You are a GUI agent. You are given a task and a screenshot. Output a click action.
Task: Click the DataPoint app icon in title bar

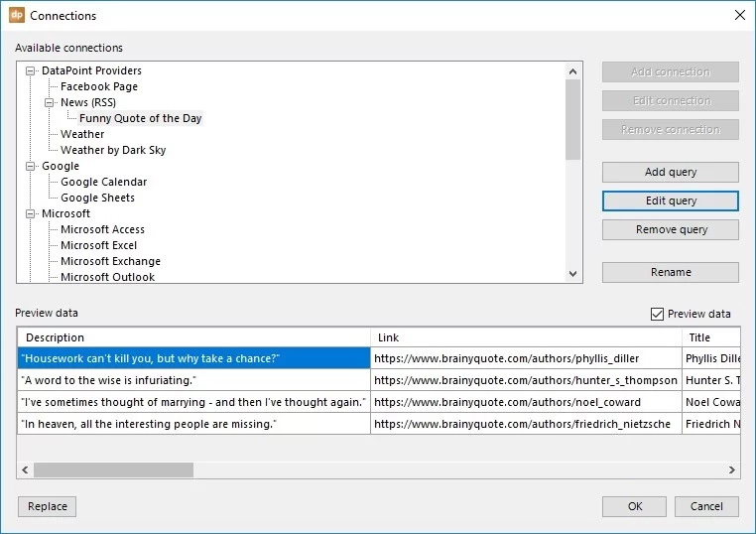coord(16,15)
